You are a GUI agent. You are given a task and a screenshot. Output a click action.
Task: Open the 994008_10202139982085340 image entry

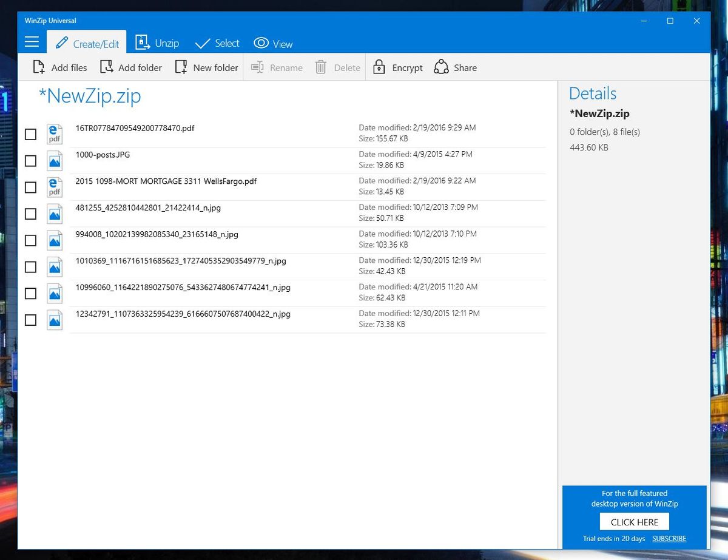(x=157, y=234)
